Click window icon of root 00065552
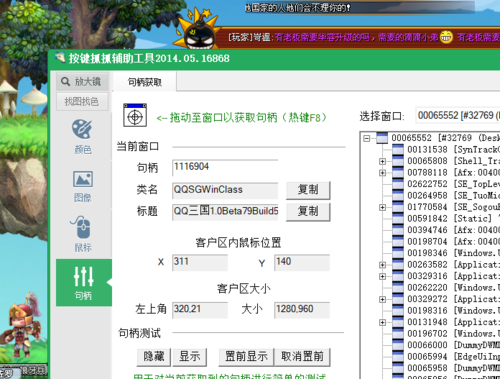The image size is (500, 379). pos(382,138)
